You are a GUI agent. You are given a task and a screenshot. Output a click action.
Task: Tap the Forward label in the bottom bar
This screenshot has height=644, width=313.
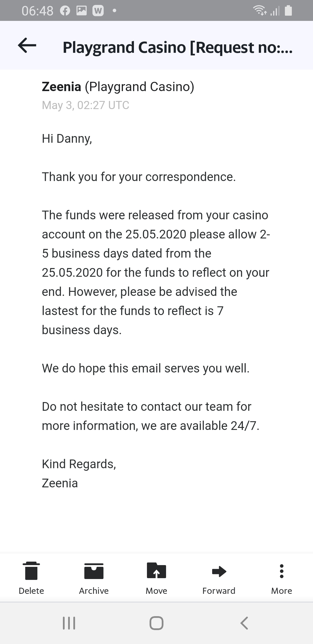[x=219, y=591]
